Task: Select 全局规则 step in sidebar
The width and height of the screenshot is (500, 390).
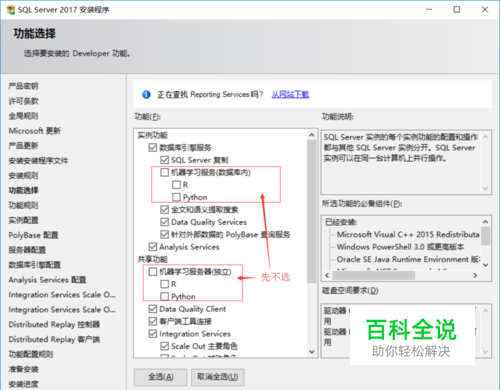Action: coord(23,116)
